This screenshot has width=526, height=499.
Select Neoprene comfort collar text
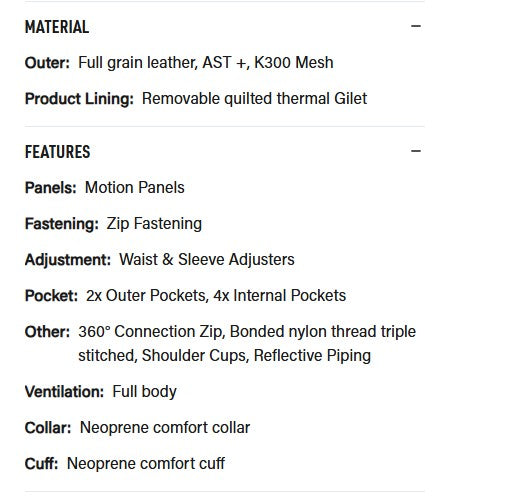pos(165,428)
